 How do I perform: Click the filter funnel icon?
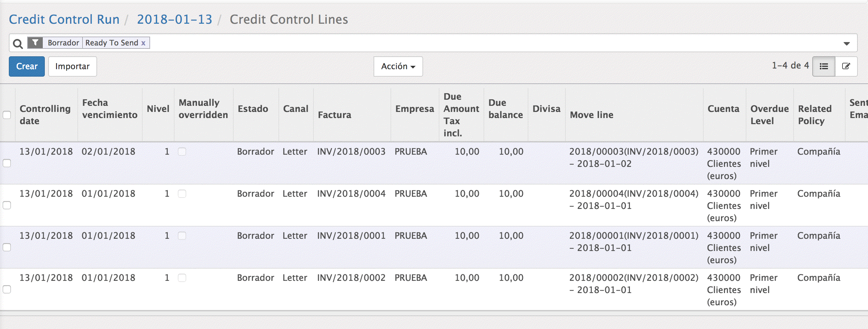35,43
